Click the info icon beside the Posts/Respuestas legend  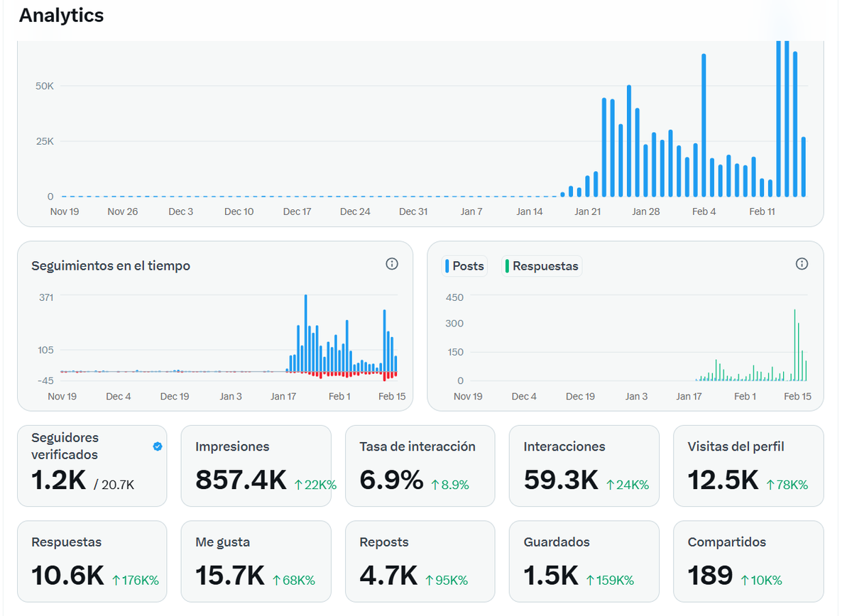tap(802, 264)
